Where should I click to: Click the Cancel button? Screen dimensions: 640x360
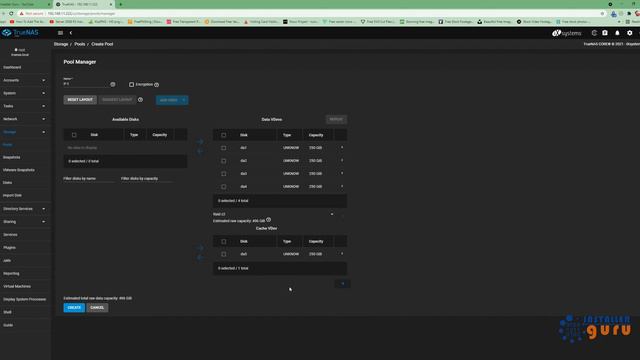coord(97,307)
